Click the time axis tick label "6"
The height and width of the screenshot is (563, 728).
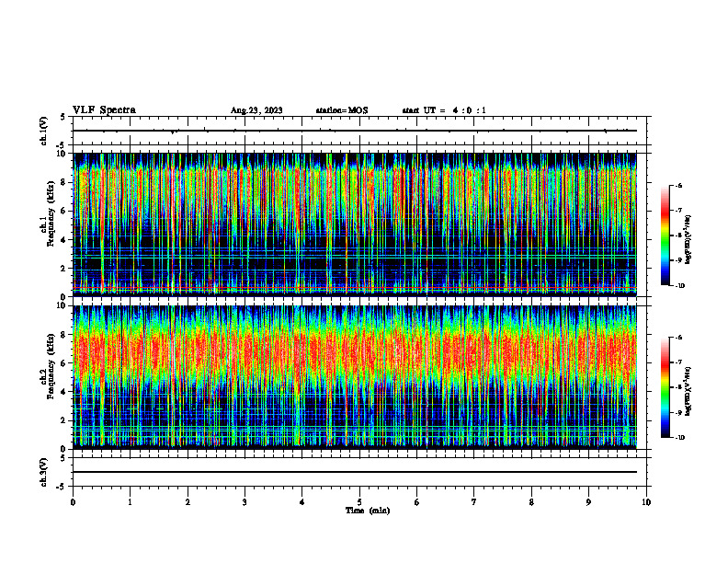[417, 502]
